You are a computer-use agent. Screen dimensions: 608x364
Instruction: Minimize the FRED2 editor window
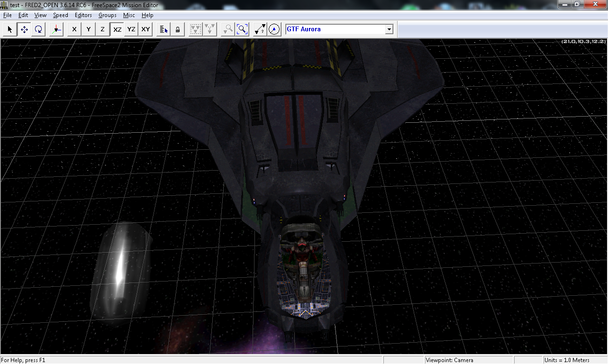coord(564,4)
